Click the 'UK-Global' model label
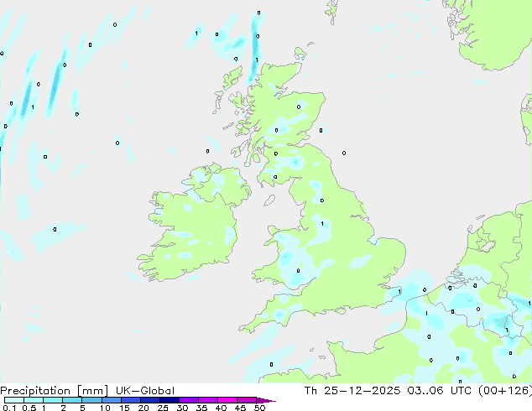 click(145, 391)
